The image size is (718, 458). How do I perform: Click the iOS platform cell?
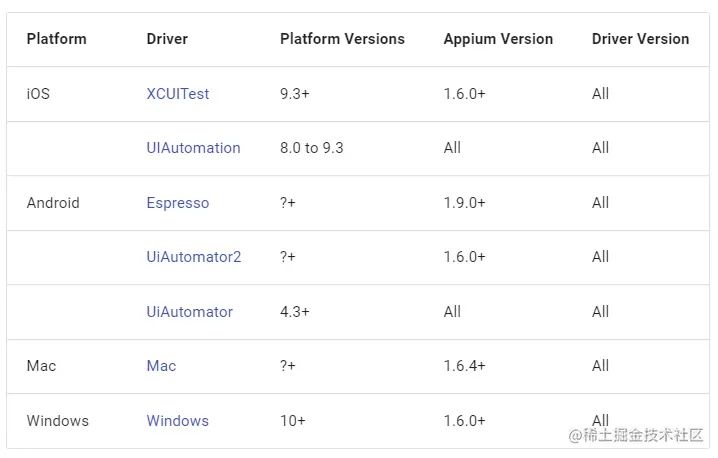[x=38, y=94]
